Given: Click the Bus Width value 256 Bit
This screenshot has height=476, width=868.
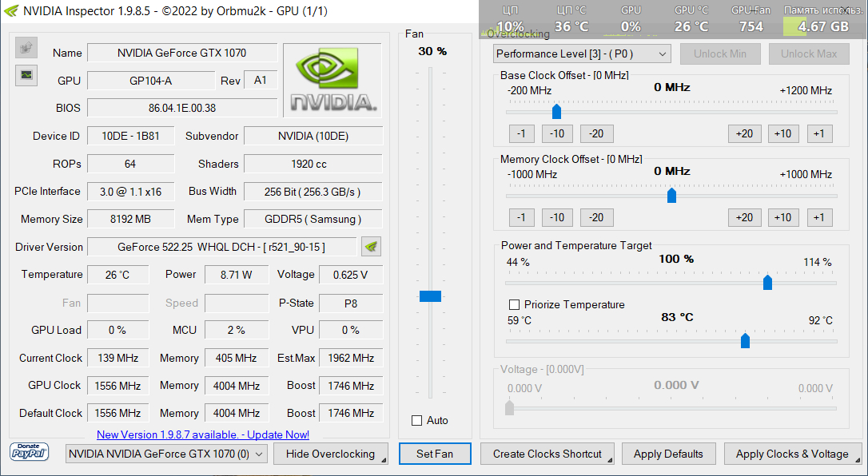Looking at the screenshot, I should [313, 192].
